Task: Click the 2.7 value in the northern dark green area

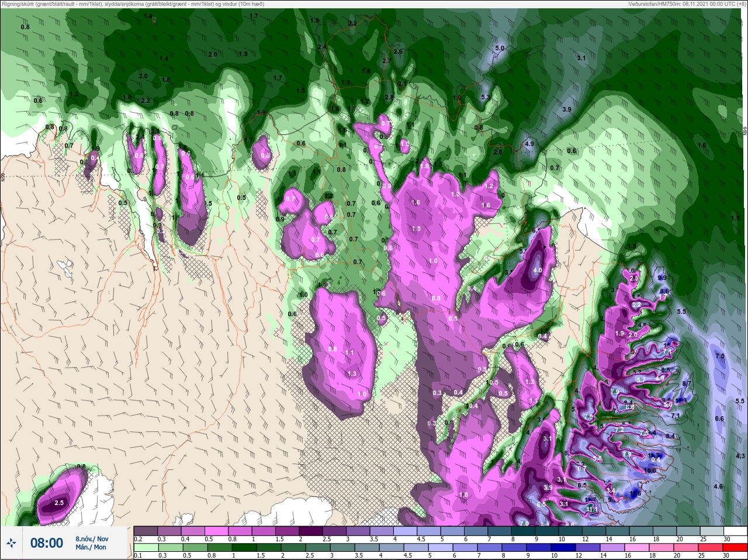Action: pyautogui.click(x=386, y=61)
